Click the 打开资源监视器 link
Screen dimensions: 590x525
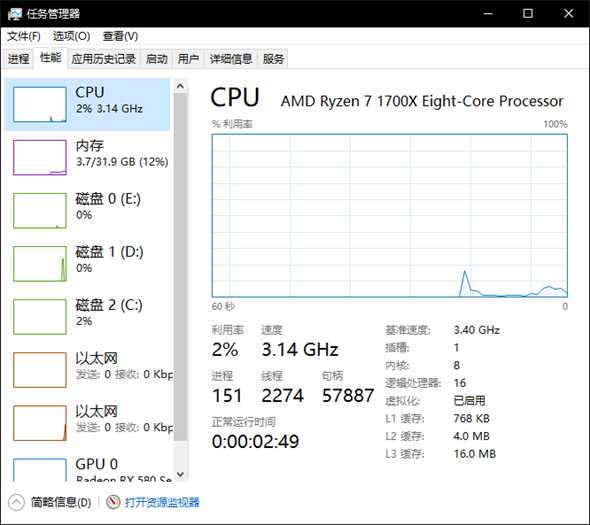click(162, 502)
